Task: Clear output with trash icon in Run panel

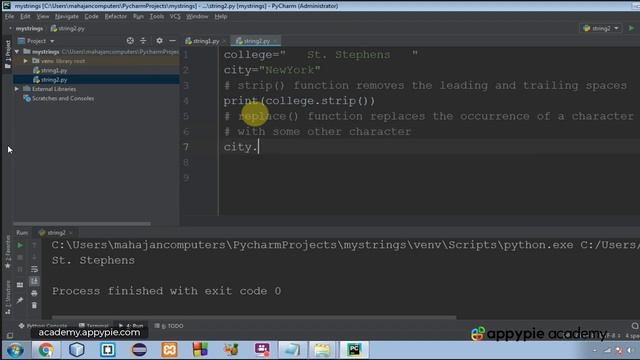Action: [34, 305]
